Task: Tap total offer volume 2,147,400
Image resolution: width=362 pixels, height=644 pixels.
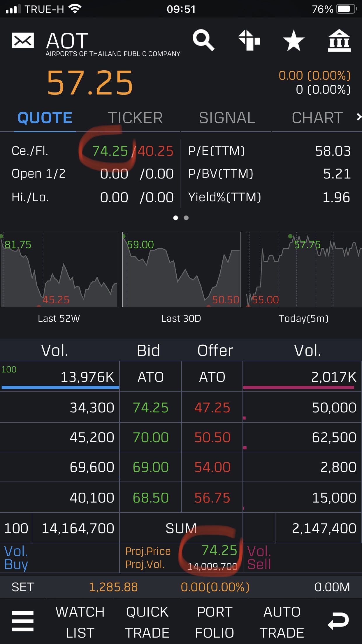Action: click(324, 528)
